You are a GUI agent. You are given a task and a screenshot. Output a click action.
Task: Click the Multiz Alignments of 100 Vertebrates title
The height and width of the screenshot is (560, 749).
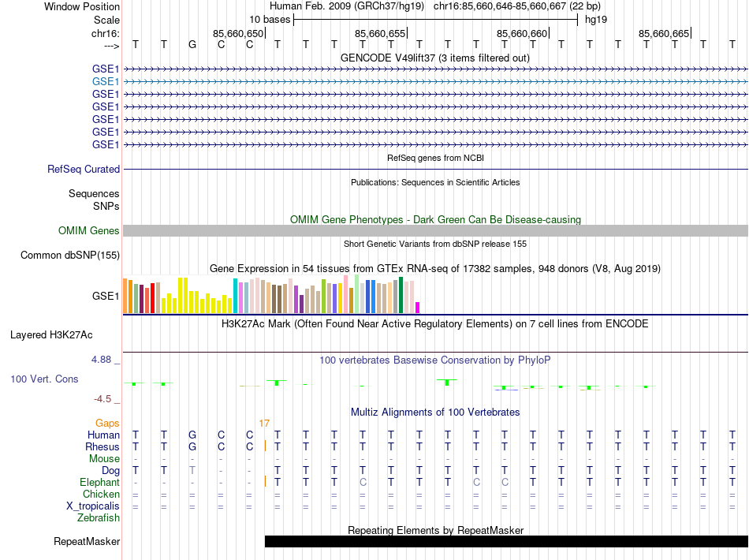click(434, 412)
